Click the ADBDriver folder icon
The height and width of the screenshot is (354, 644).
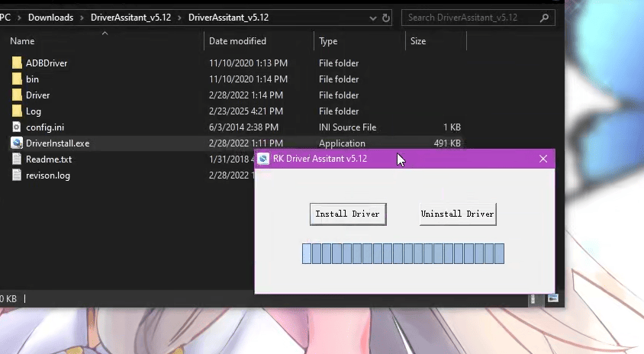17,63
